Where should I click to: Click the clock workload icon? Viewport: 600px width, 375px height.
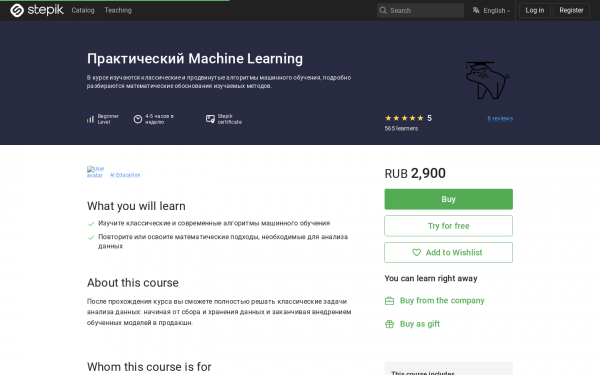tap(138, 119)
